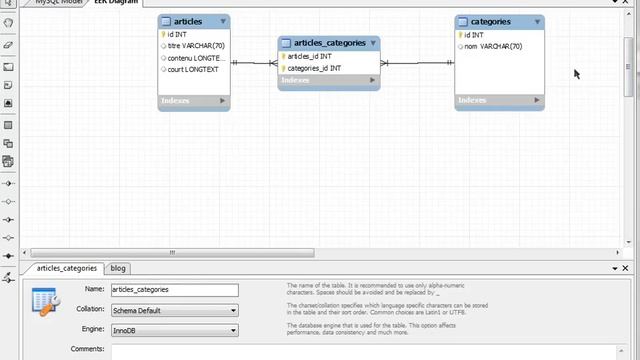This screenshot has width=640, height=360.
Task: Click into the Comments text area
Action: pyautogui.click(x=364, y=352)
